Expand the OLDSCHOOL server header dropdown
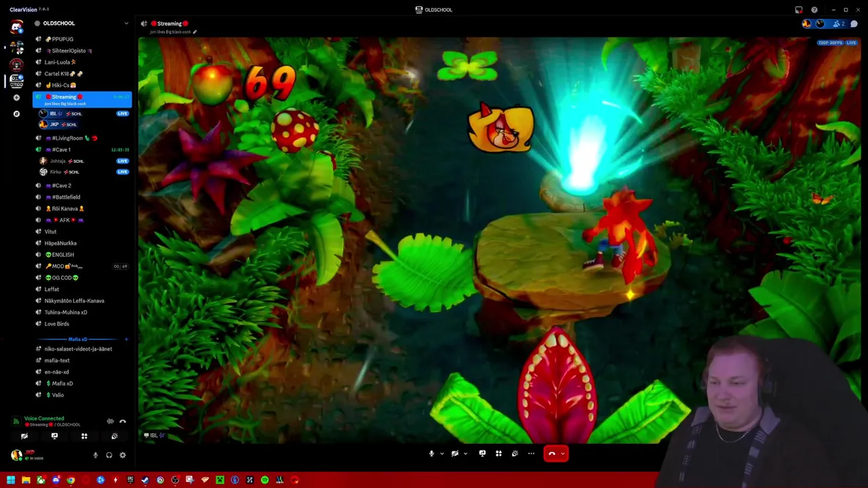Viewport: 868px width, 488px height. click(x=125, y=23)
